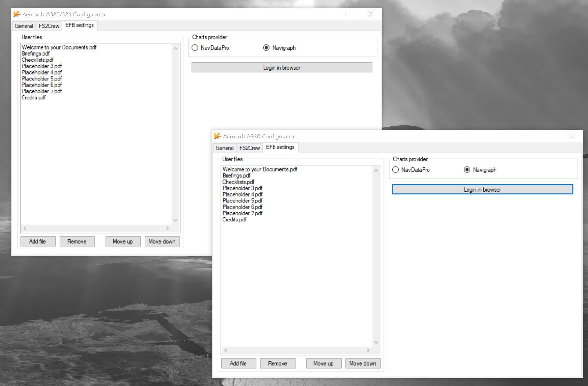Screen dimensions: 588x386
Task: Minimize the A320/321 Configurator window
Action: click(x=325, y=14)
